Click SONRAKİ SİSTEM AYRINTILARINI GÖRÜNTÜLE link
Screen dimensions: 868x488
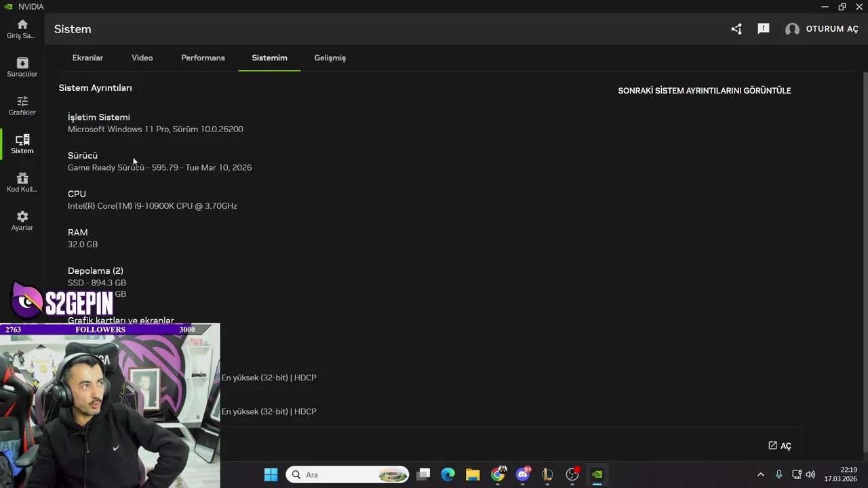(x=704, y=91)
